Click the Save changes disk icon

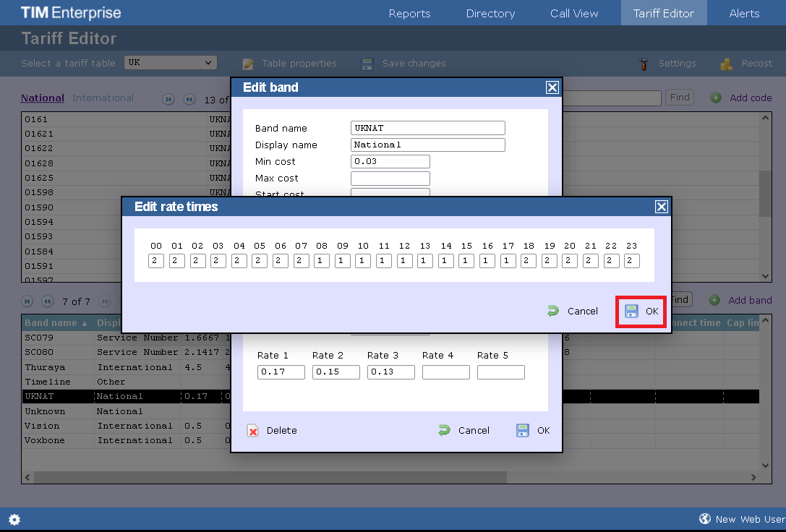click(x=367, y=64)
